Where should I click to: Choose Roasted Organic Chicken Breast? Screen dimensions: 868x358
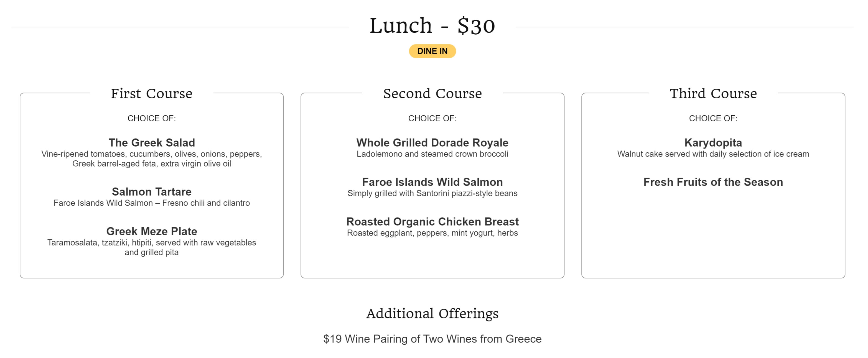pos(432,222)
